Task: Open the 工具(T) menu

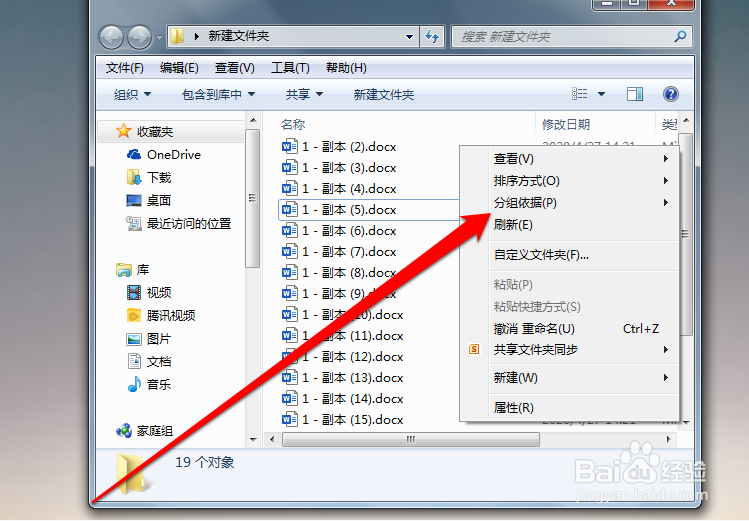Action: pyautogui.click(x=290, y=68)
